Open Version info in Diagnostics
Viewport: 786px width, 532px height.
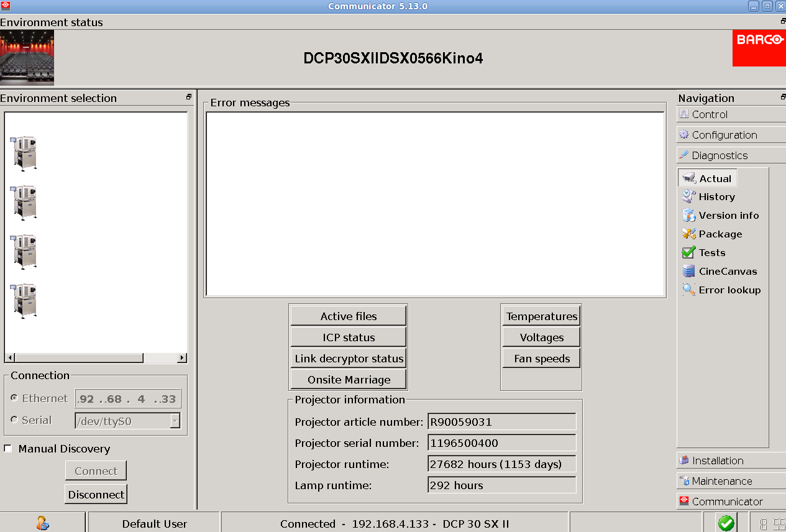coord(721,216)
